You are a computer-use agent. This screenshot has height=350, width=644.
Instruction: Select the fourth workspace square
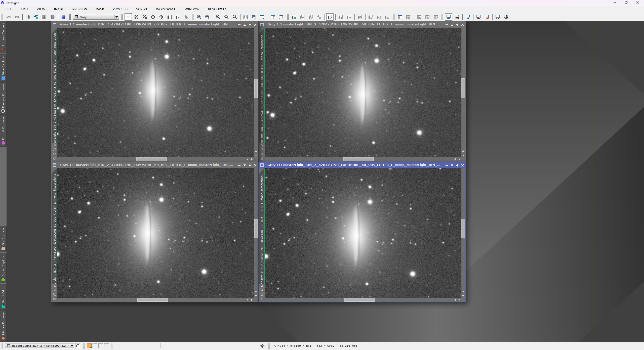[x=106, y=346]
